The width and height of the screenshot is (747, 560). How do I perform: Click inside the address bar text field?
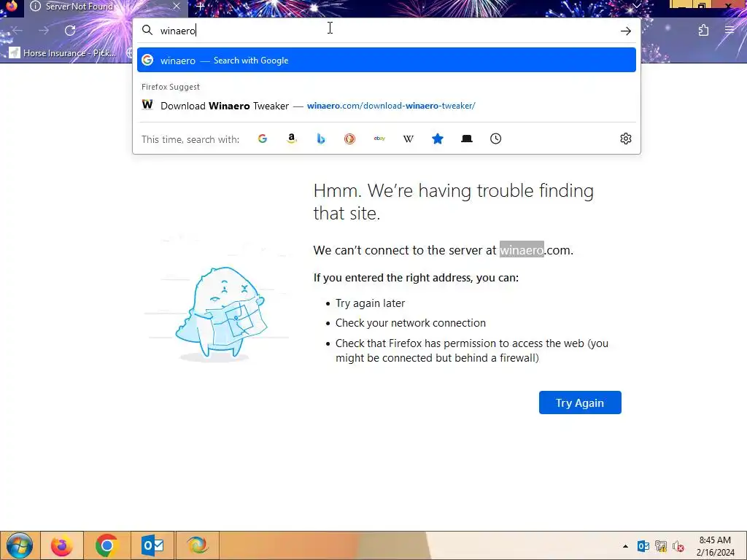point(386,31)
